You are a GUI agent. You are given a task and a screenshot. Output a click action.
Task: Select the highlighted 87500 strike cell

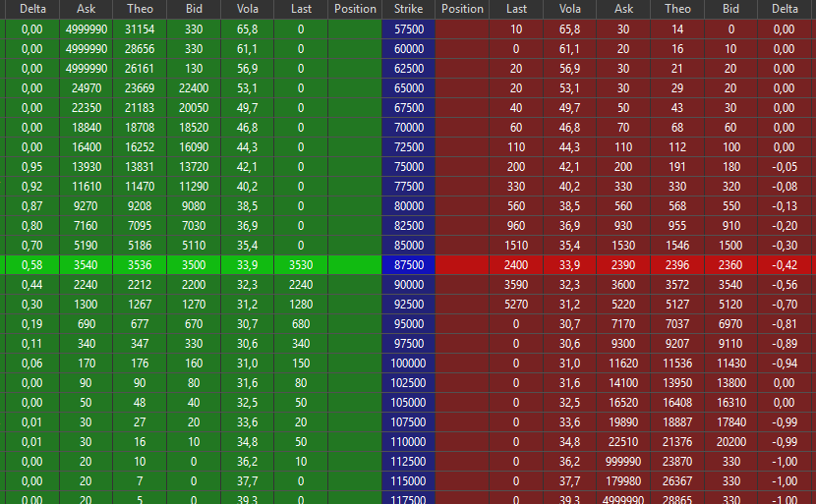pos(408,265)
